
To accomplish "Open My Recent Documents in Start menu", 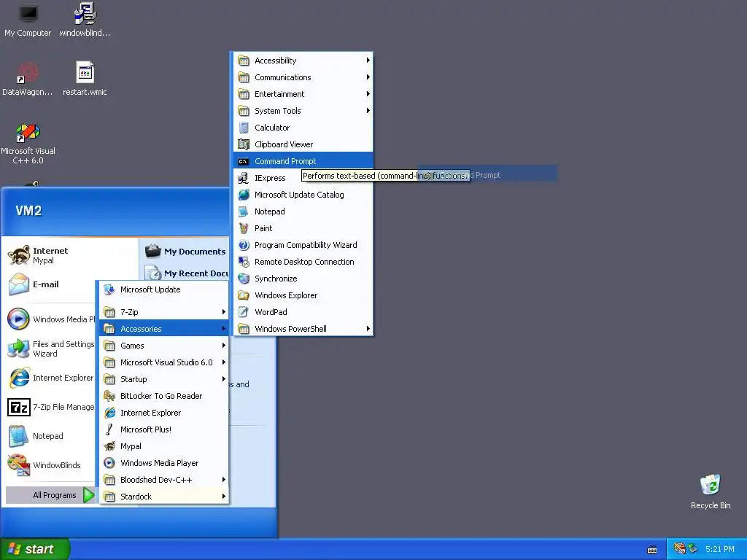I will (186, 273).
